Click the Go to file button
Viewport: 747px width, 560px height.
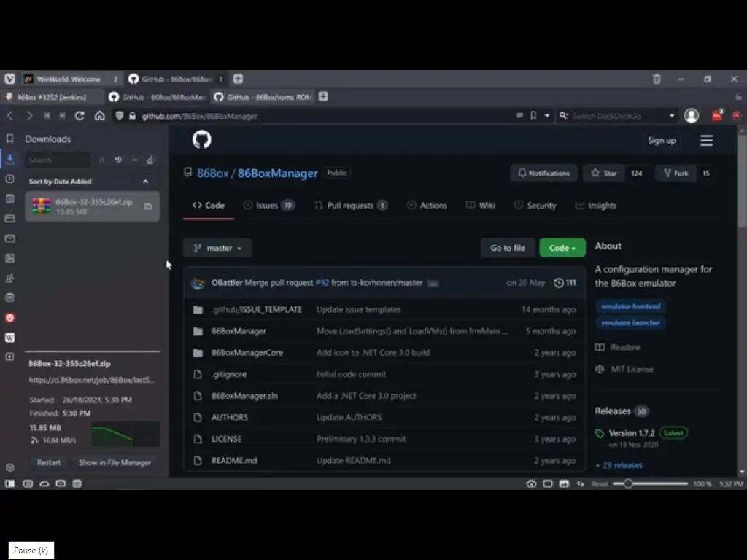[508, 248]
